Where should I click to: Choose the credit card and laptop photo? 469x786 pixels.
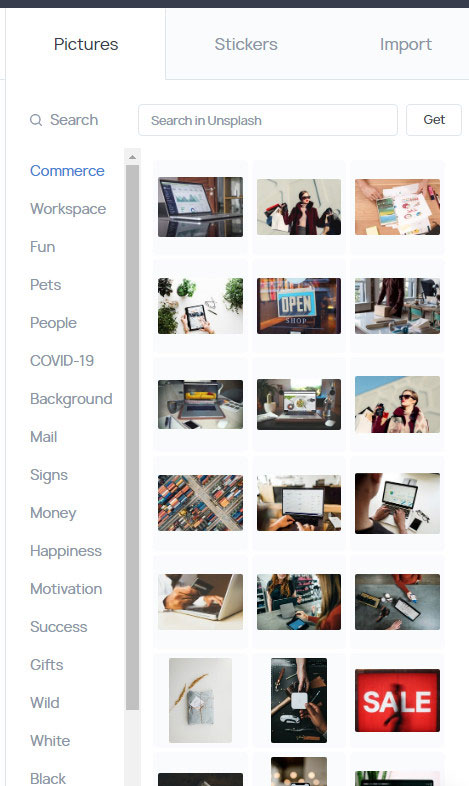click(200, 602)
